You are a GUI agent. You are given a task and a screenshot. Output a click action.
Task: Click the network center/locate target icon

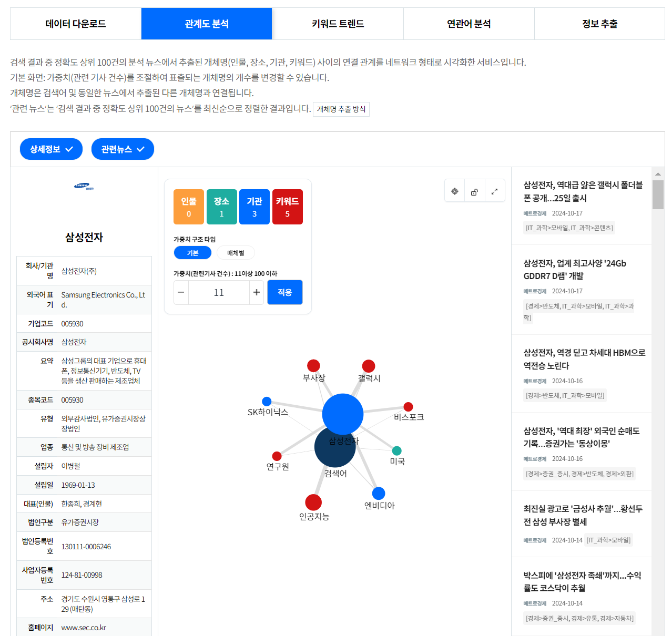(x=455, y=191)
